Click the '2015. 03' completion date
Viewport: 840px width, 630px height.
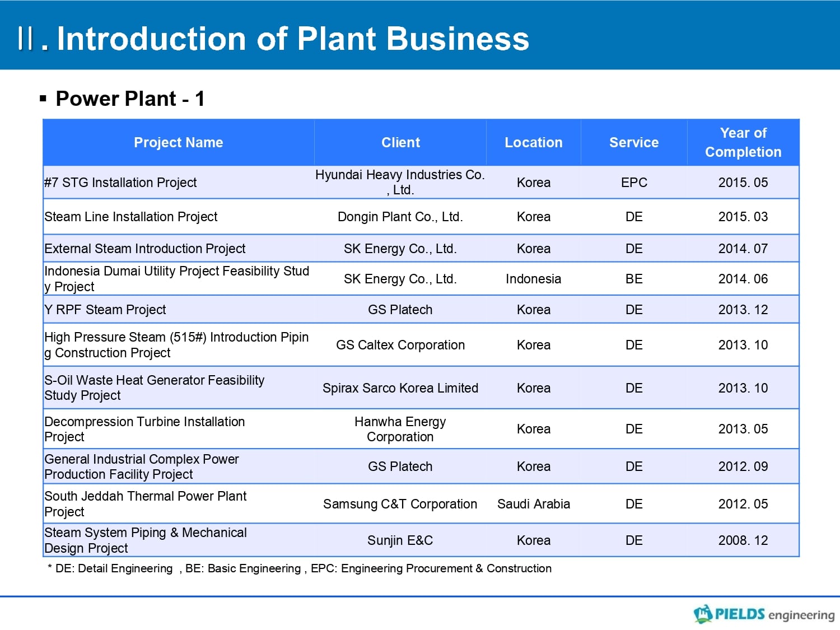[743, 217]
